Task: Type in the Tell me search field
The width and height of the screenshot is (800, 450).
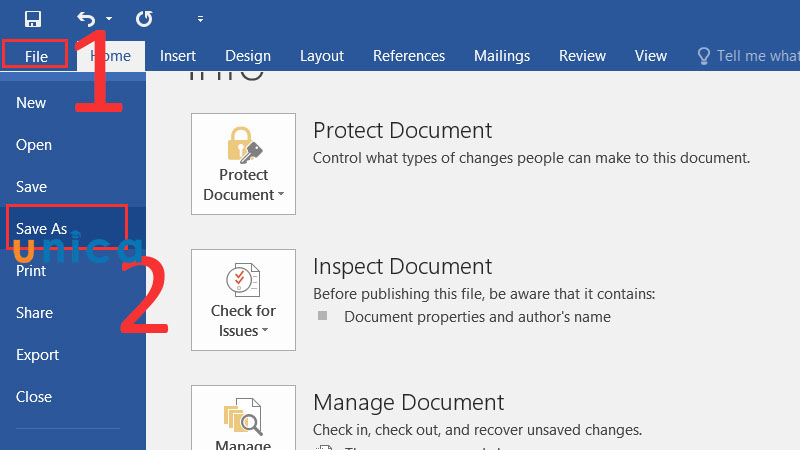Action: click(x=756, y=56)
